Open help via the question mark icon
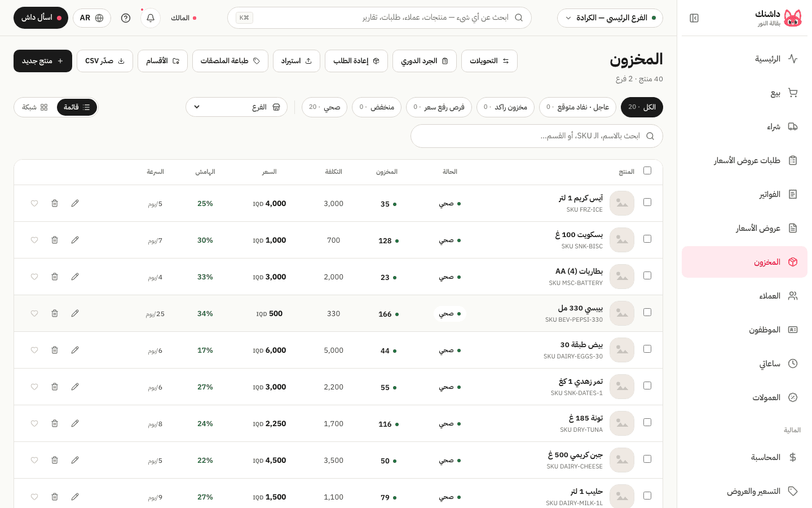Viewport: 812px width, 508px height. (x=126, y=18)
